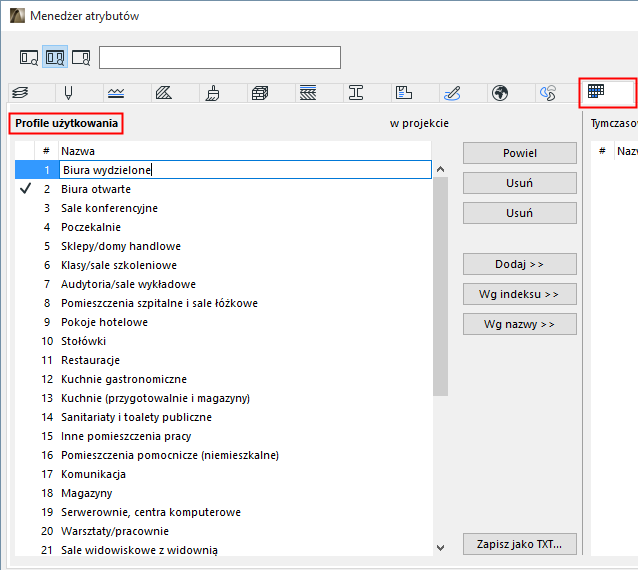Click the lower Usuń button
The image size is (638, 570).
pos(520,213)
